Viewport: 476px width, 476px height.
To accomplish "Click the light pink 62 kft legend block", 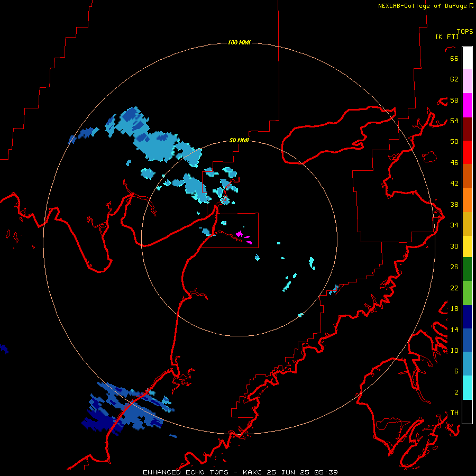I will (x=467, y=81).
